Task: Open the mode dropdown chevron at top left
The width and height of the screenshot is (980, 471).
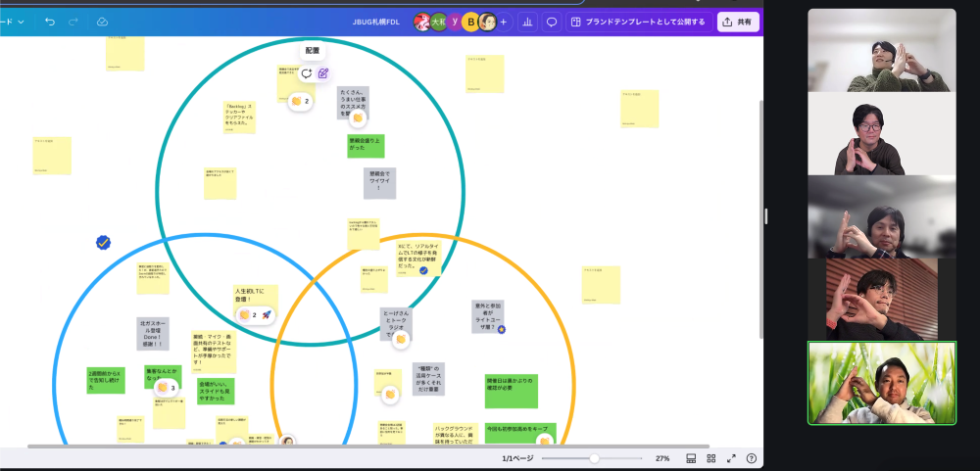Action: [x=22, y=22]
